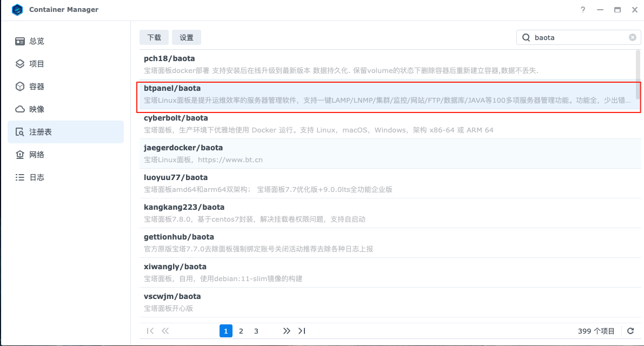Open the 日志 log section
The height and width of the screenshot is (346, 644).
tap(66, 177)
